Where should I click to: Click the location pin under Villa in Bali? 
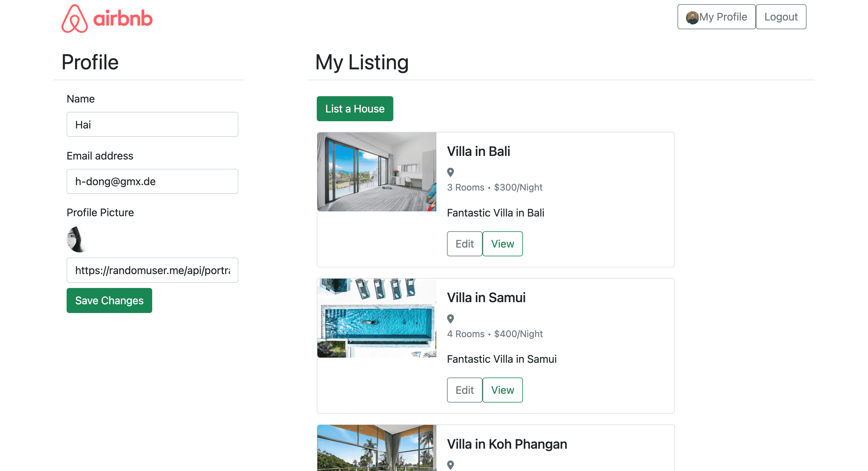[451, 172]
